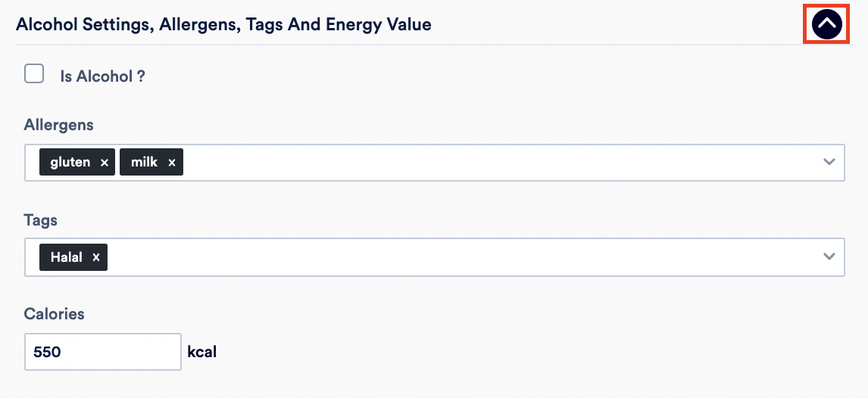Select the gluten chip label
This screenshot has height=398, width=868.
[70, 162]
